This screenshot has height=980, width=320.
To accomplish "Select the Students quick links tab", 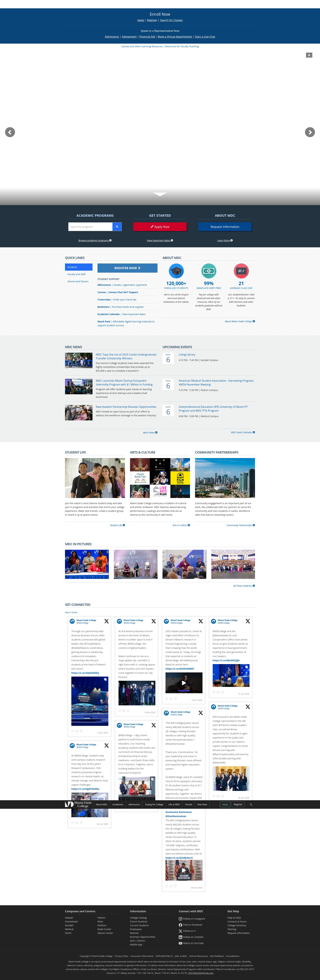I will [x=78, y=267].
